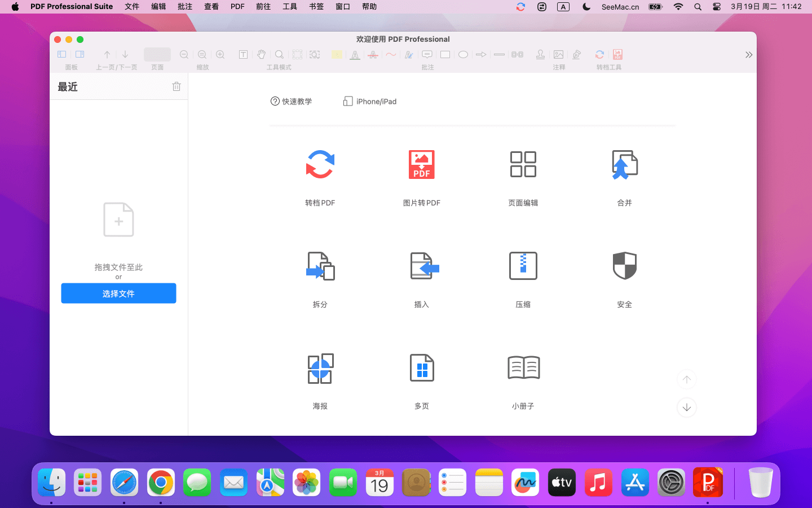The image size is (812, 508).
Task: Open the 批注 (Annotate) menu in menu bar
Action: [185, 7]
